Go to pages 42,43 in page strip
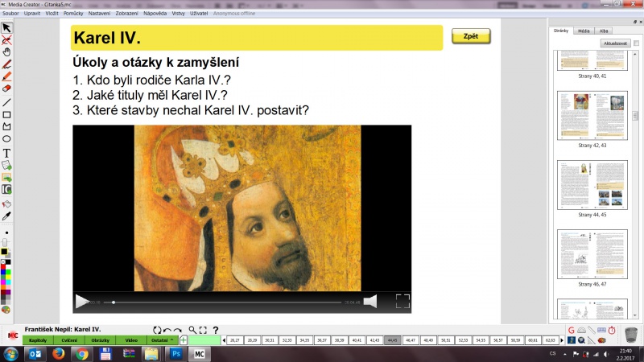 pyautogui.click(x=374, y=340)
